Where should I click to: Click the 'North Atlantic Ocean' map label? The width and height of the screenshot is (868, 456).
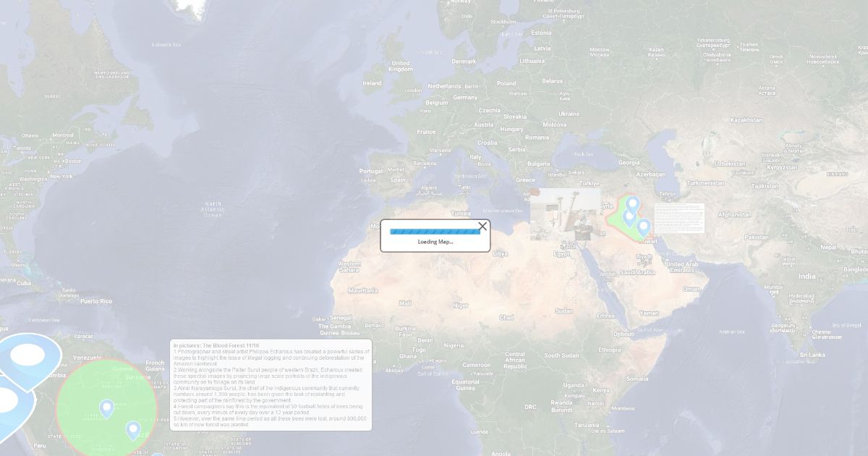(x=213, y=209)
